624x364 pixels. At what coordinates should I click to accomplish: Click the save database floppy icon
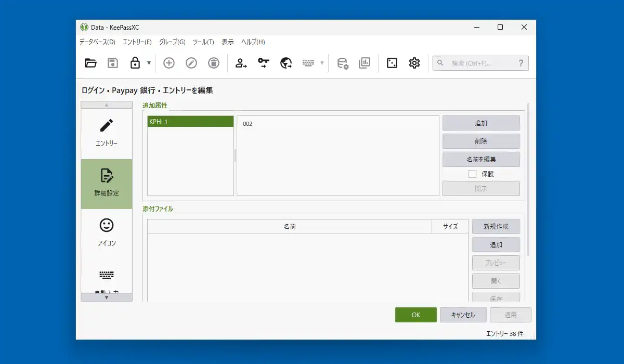(113, 63)
